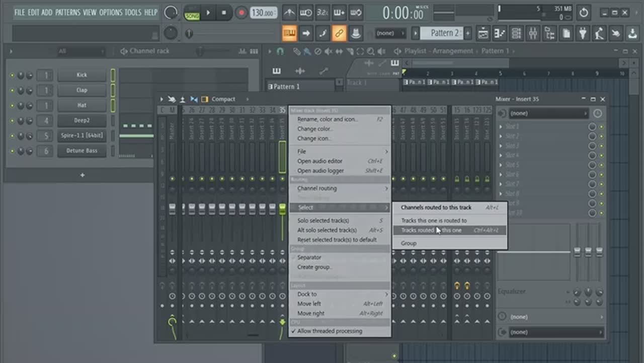644x363 pixels.
Task: Mute the Kick channel
Action: 12,75
